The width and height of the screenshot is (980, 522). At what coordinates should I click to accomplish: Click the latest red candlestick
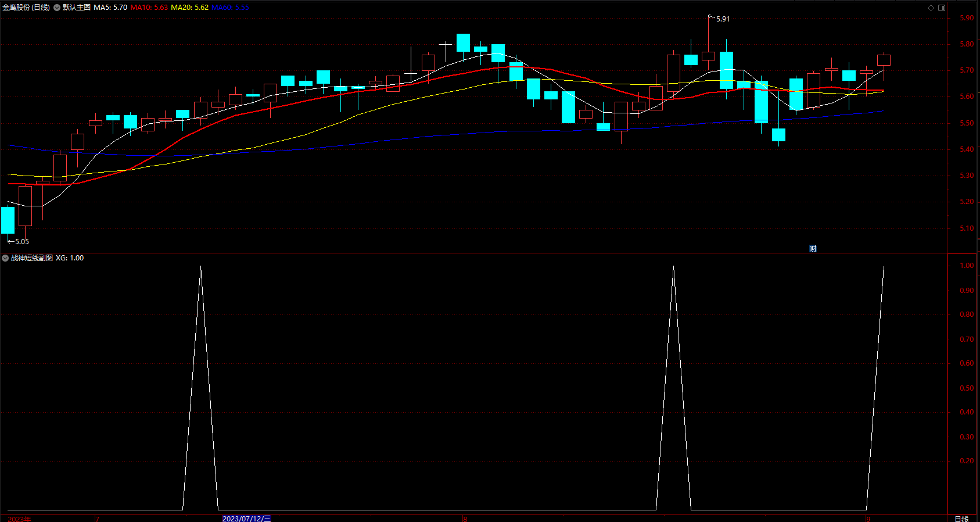click(884, 60)
